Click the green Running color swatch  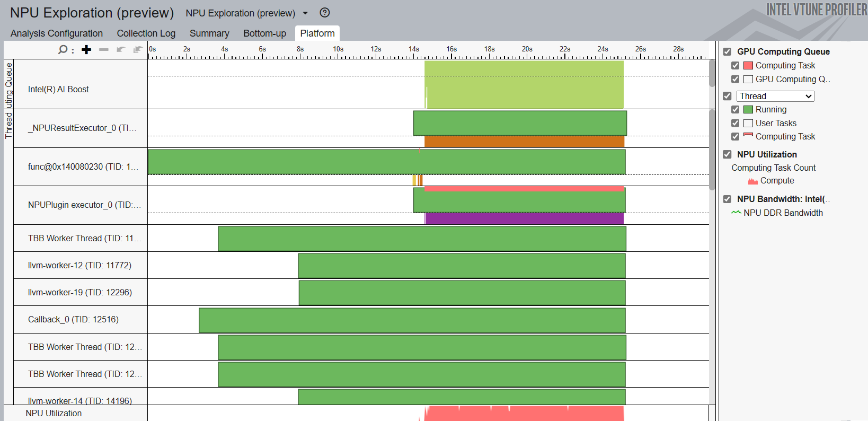(748, 110)
